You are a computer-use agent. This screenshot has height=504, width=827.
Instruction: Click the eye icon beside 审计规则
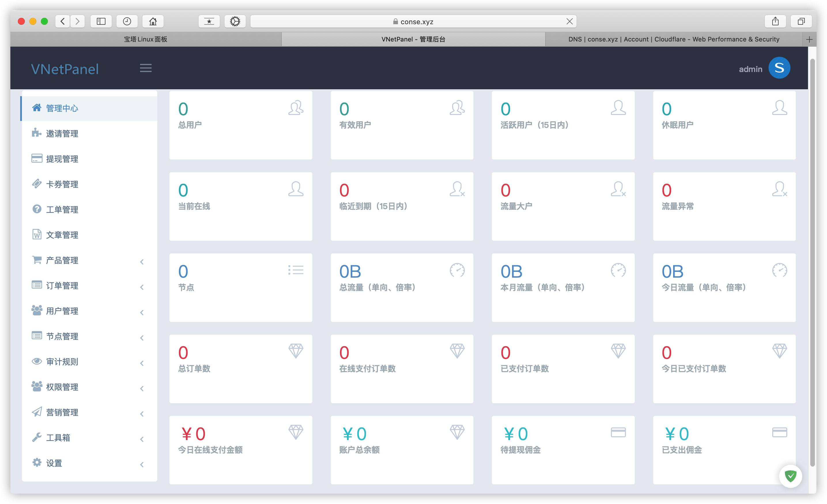(37, 361)
